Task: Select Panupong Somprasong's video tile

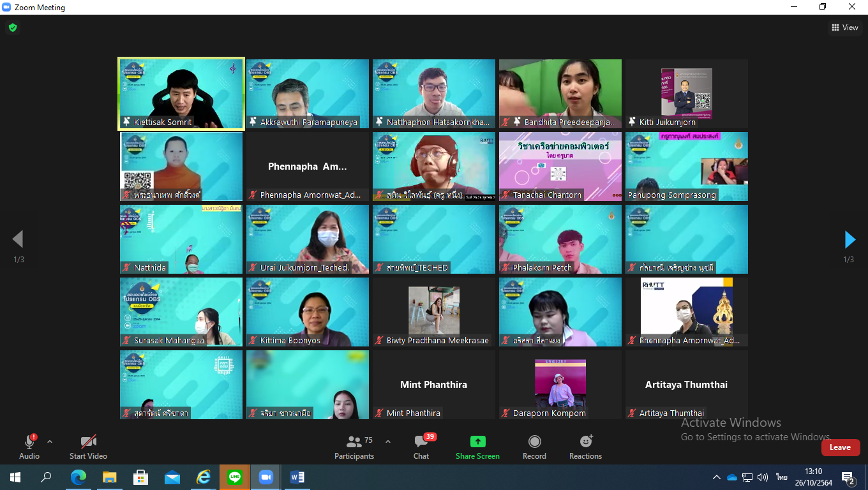Action: point(687,167)
